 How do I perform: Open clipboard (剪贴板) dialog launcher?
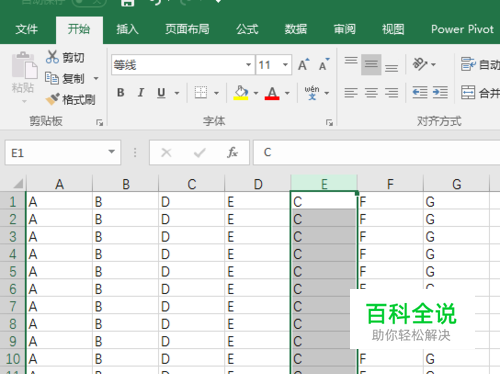[x=99, y=123]
